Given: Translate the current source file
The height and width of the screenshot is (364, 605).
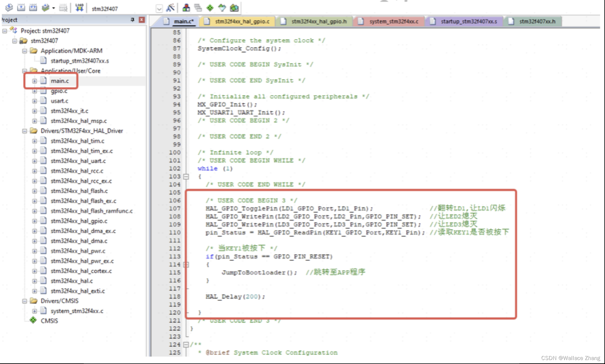Looking at the screenshot, I should pos(9,8).
